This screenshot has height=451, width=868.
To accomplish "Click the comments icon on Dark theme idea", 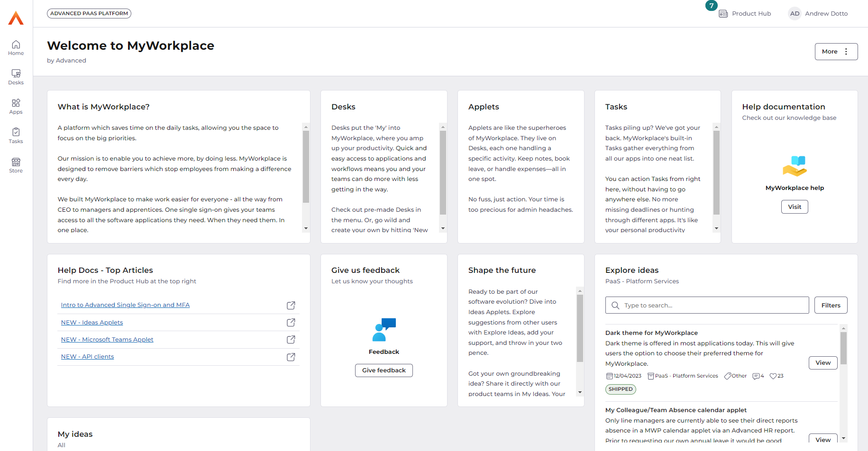I will click(x=756, y=376).
